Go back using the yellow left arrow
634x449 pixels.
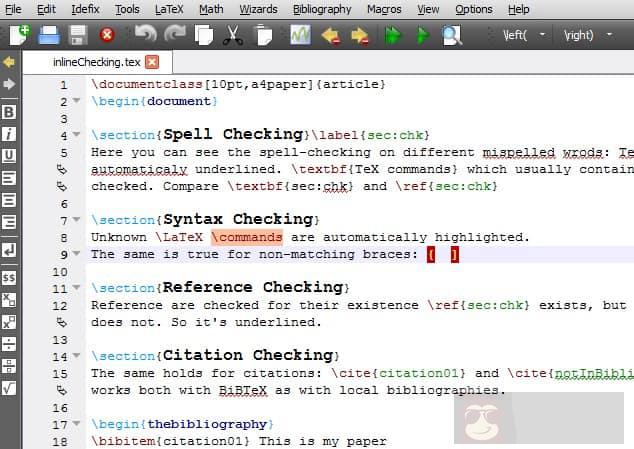coord(9,62)
